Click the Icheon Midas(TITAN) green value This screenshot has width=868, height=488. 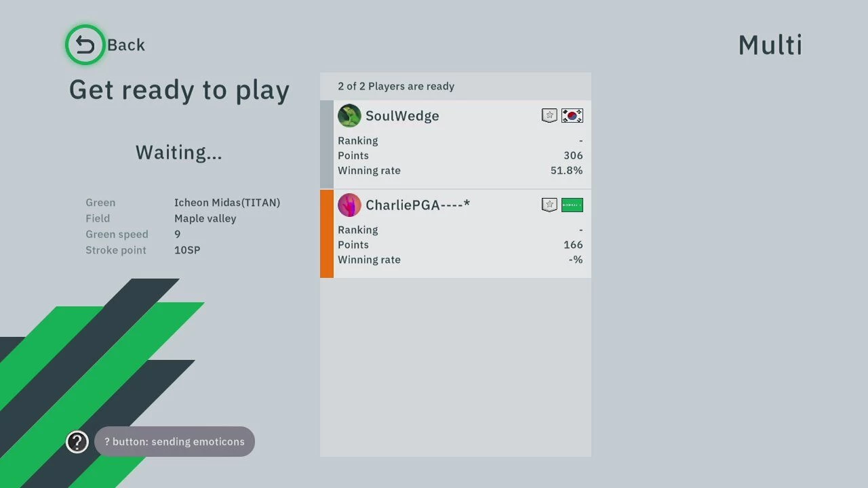[x=227, y=203]
